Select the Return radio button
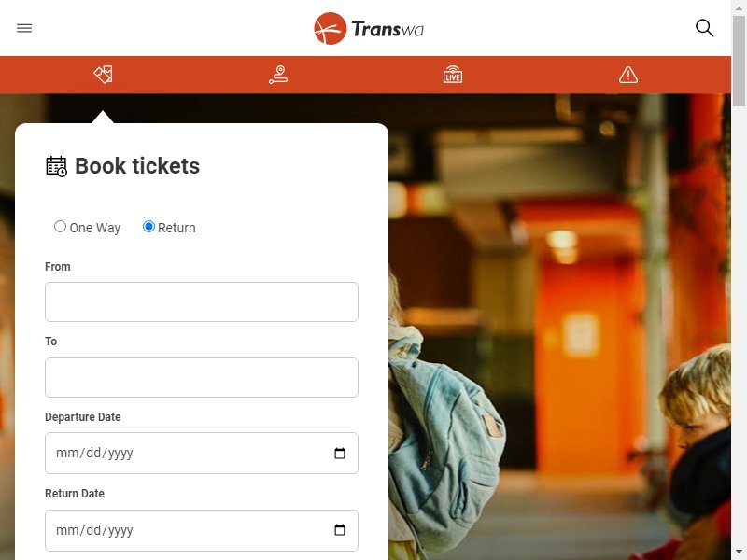The width and height of the screenshot is (747, 560). [x=148, y=227]
